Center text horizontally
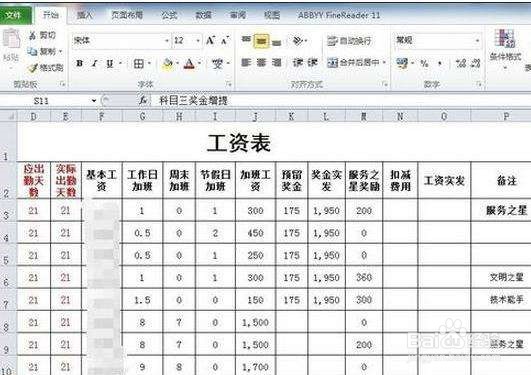 click(x=261, y=63)
